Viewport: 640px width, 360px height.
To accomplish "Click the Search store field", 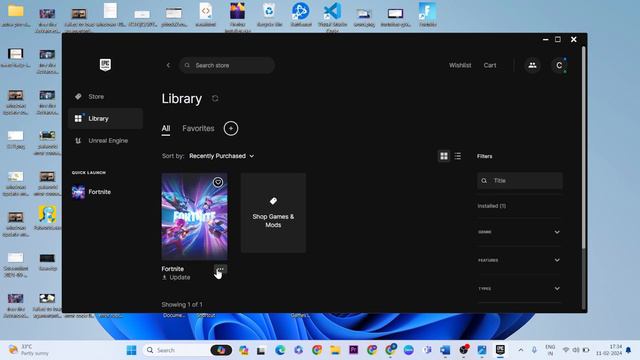I will [227, 65].
